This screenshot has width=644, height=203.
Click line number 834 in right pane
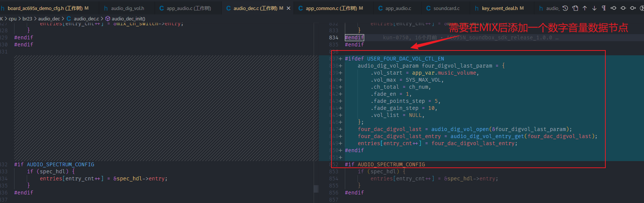[334, 37]
